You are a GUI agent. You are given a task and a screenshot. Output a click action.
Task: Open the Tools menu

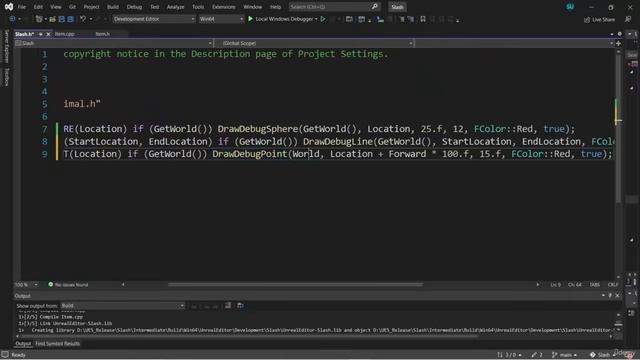[x=198, y=7]
